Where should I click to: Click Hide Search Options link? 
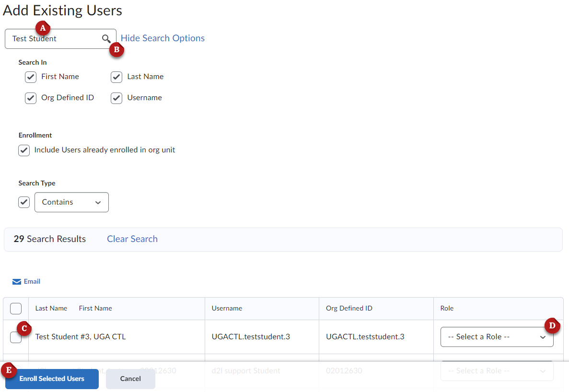(x=163, y=38)
